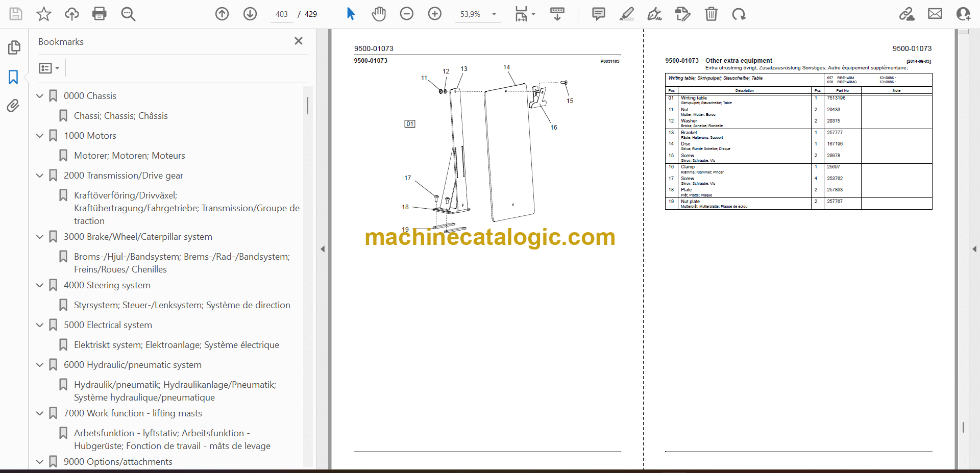Viewport: 980px width, 473px height.
Task: Collapse the 0000 Chassis bookmark
Action: click(40, 96)
